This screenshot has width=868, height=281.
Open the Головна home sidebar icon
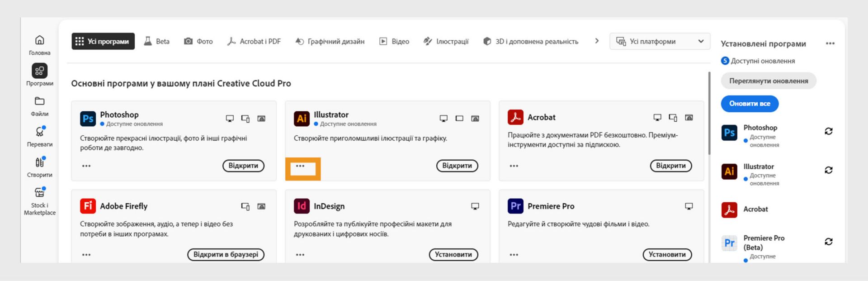point(40,40)
